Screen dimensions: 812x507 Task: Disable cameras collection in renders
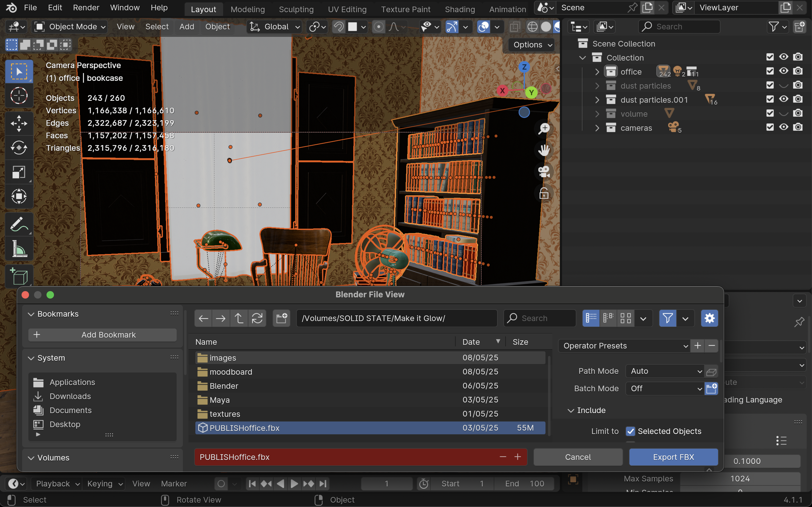coord(798,128)
